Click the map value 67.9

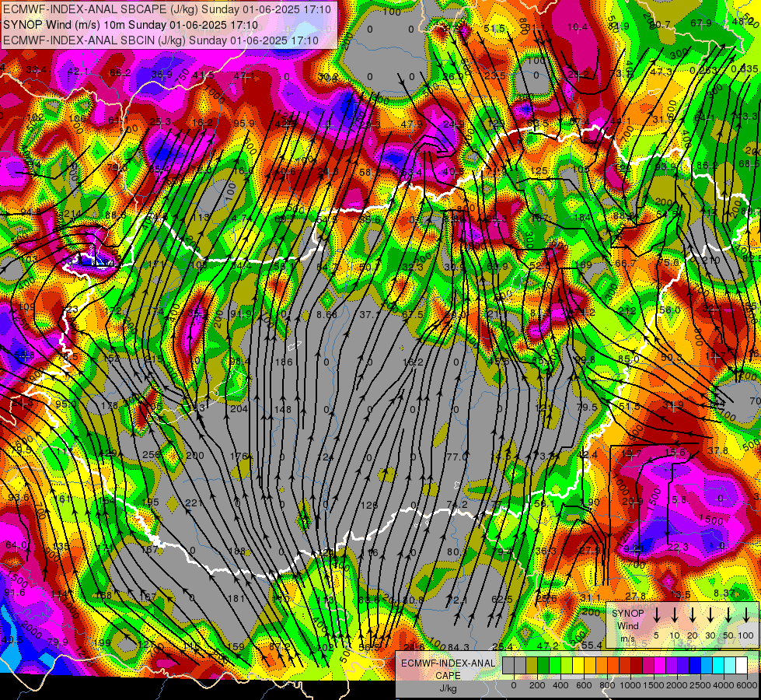tap(701, 23)
